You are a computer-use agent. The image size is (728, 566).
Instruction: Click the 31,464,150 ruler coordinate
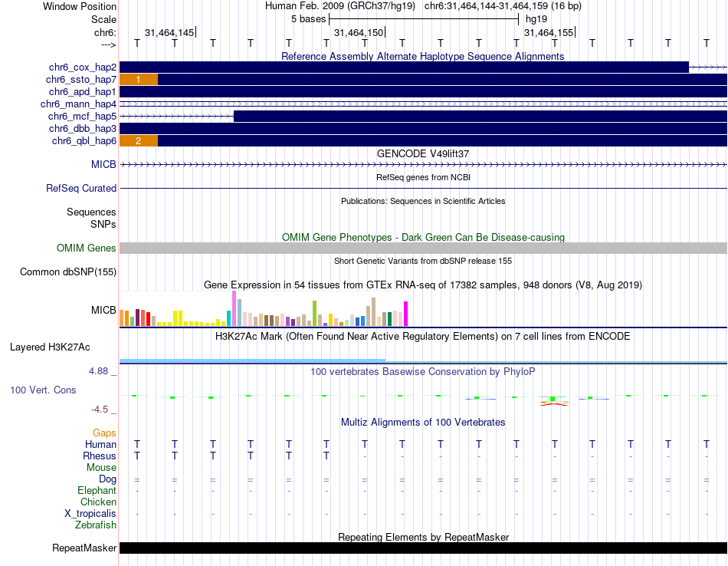click(x=359, y=32)
